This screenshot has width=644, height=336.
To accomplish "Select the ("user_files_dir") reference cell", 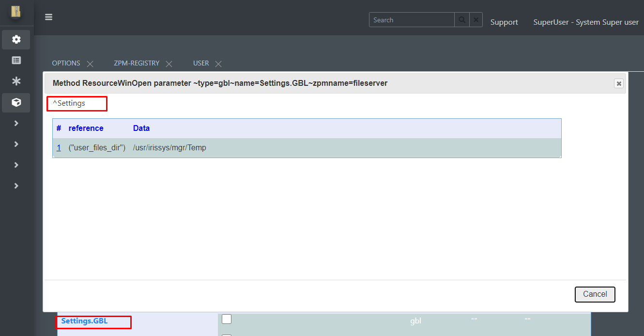I will (97, 148).
